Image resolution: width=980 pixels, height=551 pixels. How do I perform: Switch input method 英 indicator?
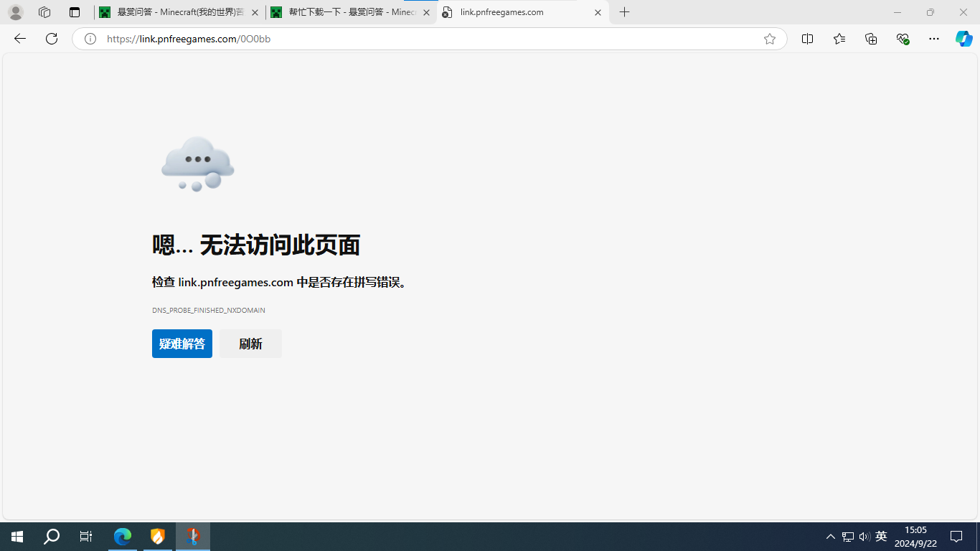pyautogui.click(x=881, y=537)
